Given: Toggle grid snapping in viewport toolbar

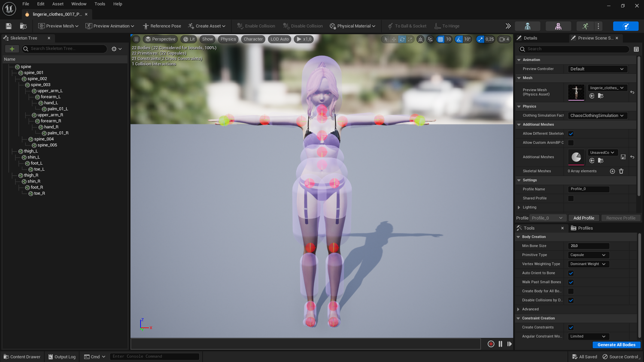Looking at the screenshot, I should pos(440,39).
